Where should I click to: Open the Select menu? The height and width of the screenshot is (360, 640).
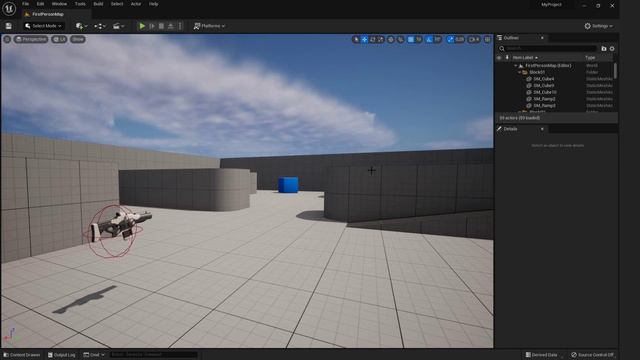[117, 4]
